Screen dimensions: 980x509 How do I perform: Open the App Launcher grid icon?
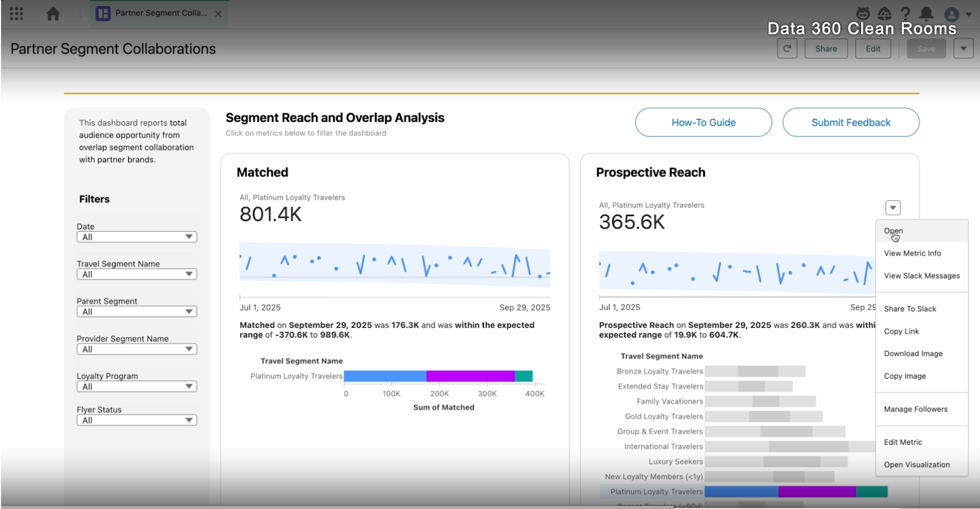(x=17, y=13)
